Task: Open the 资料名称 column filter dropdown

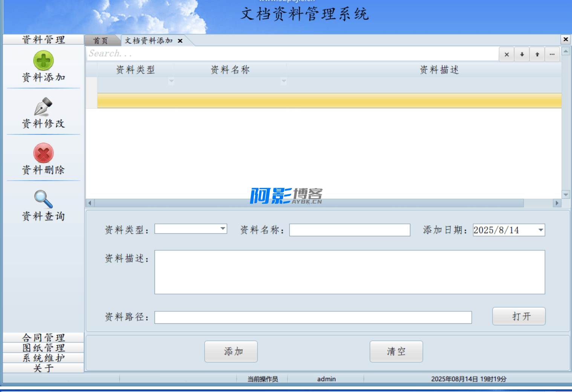Action: [x=284, y=81]
